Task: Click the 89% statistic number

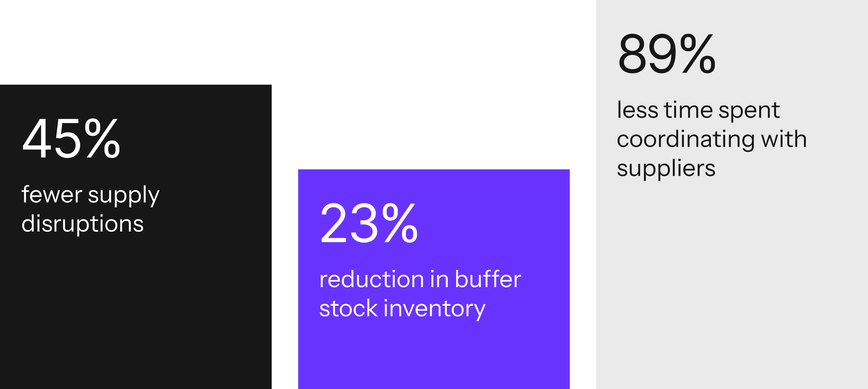Action: point(667,53)
